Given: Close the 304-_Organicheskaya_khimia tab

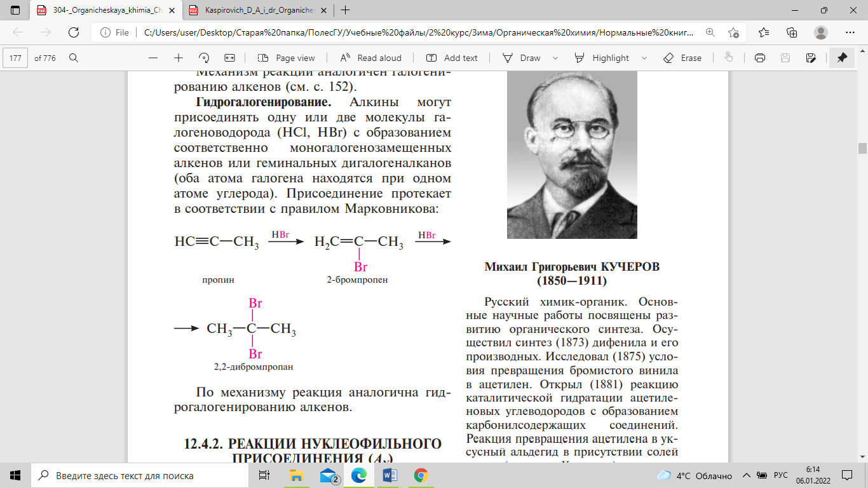Looking at the screenshot, I should (171, 10).
